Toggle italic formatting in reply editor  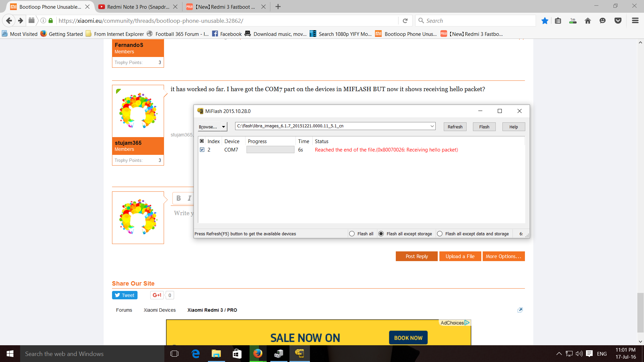(190, 198)
